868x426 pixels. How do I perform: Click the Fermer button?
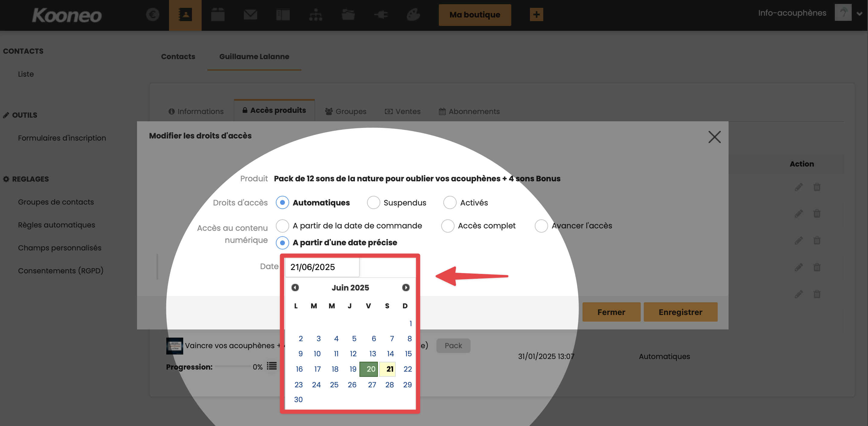611,312
